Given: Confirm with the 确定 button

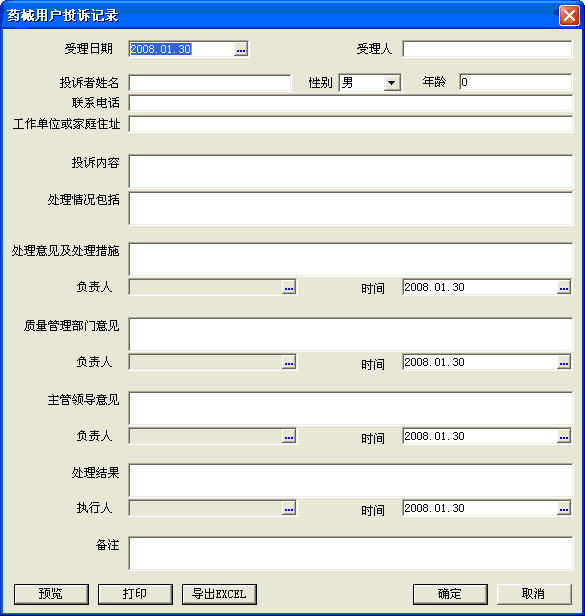Looking at the screenshot, I should pos(450,594).
